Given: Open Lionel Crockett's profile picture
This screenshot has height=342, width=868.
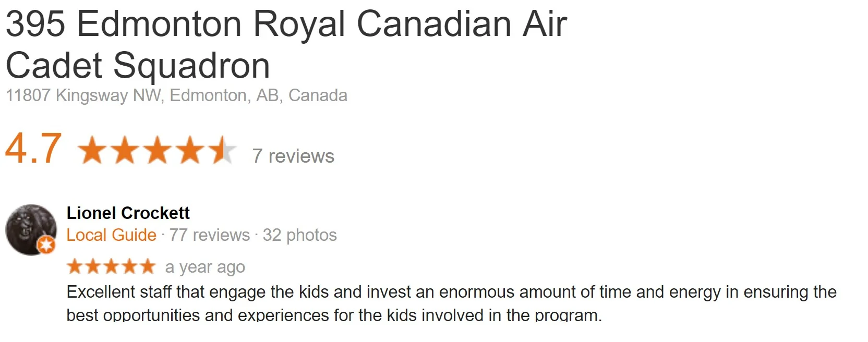Looking at the screenshot, I should [x=31, y=229].
